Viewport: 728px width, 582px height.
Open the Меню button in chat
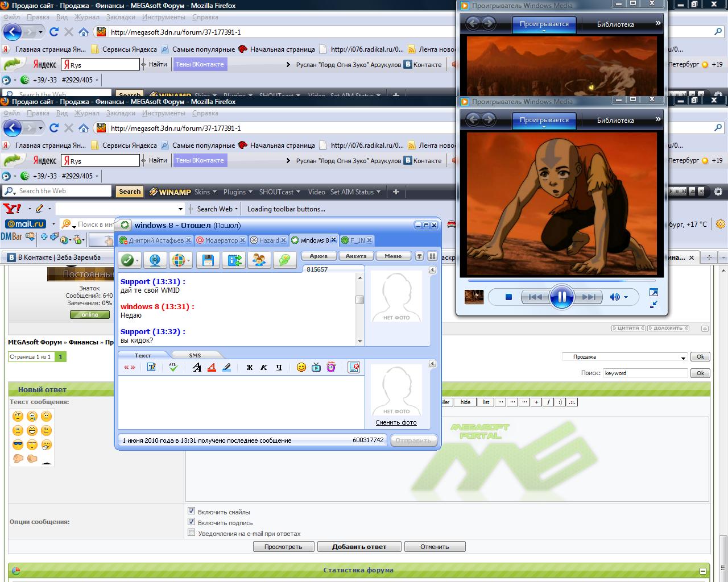click(x=393, y=256)
